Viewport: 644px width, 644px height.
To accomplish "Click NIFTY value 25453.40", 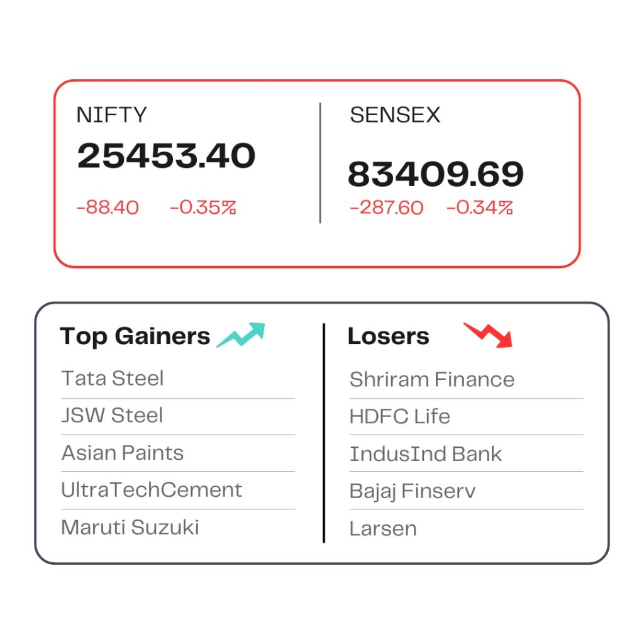I will pyautogui.click(x=166, y=156).
